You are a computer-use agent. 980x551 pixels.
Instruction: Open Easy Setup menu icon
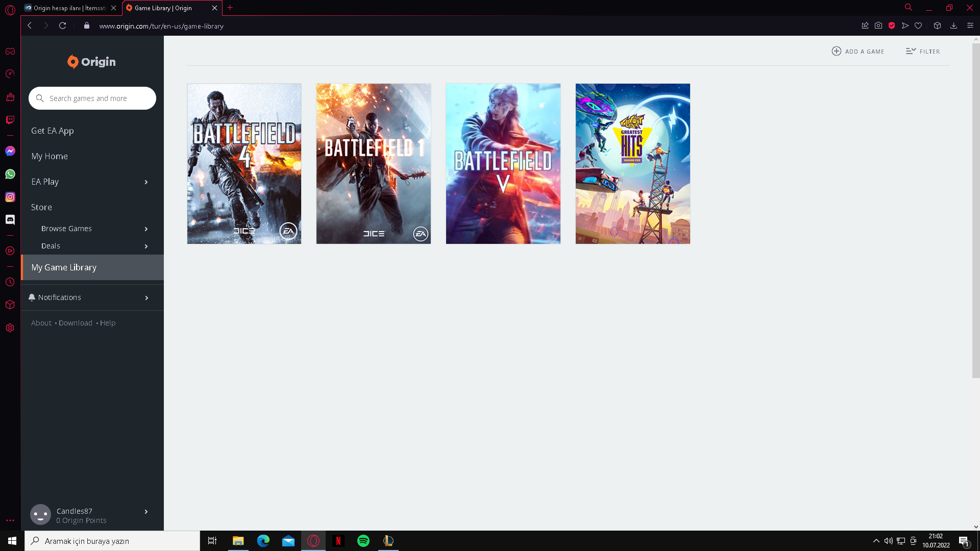click(x=970, y=26)
